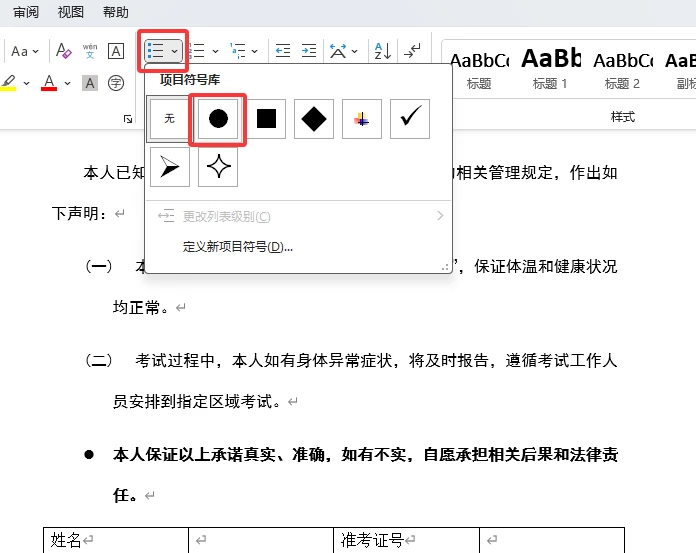The image size is (696, 553).
Task: Pick the colorful four-diamond bullet
Action: coord(362,119)
